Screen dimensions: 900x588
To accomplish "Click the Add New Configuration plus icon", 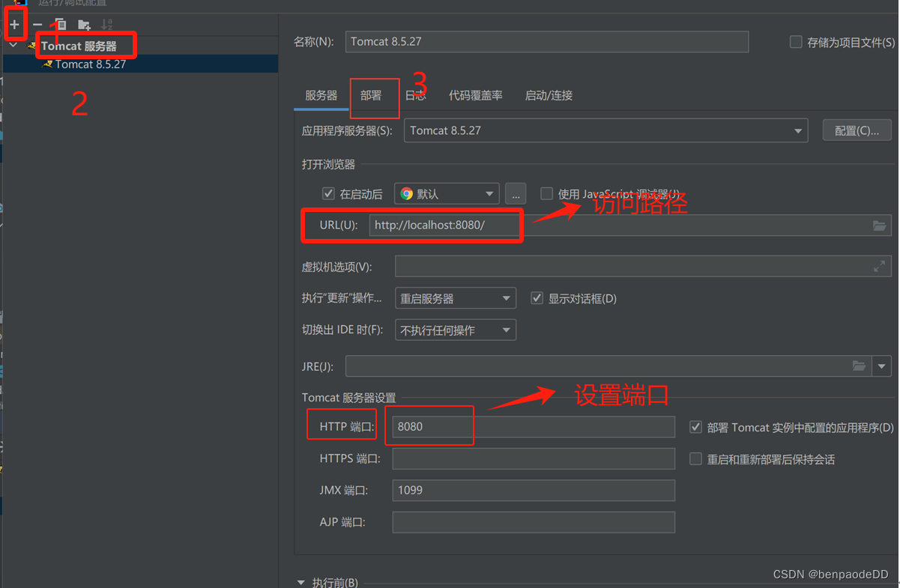I will [x=14, y=25].
